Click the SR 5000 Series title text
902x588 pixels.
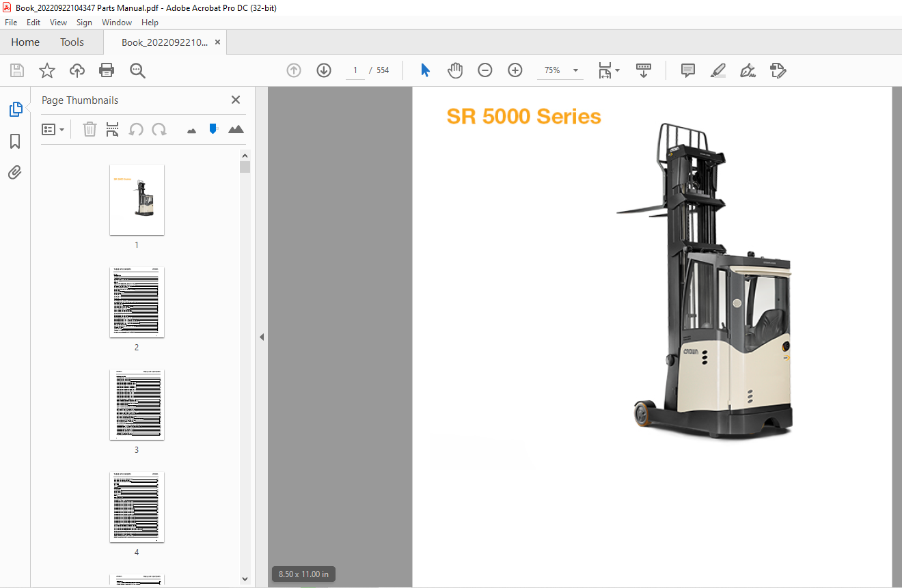(523, 117)
